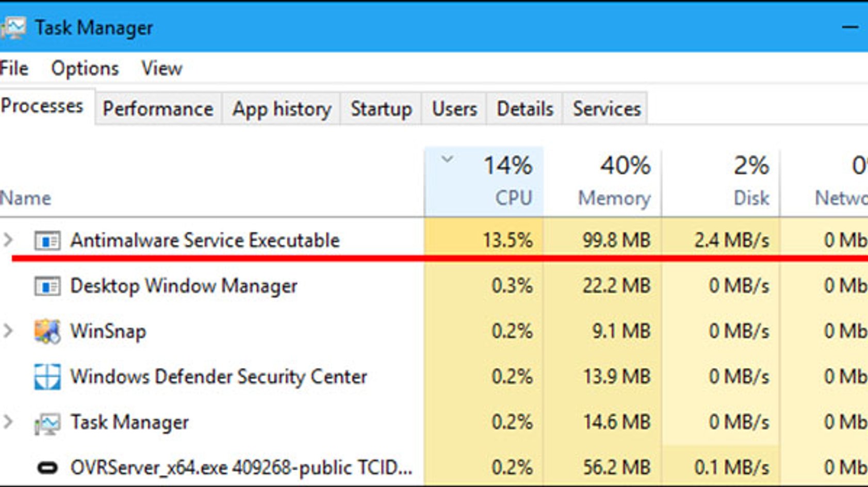868x487 pixels.
Task: Sort processes by the Memory column
Action: click(602, 182)
